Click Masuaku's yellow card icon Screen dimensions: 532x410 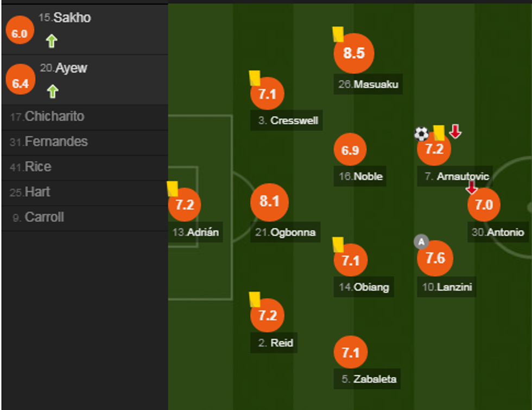point(338,35)
